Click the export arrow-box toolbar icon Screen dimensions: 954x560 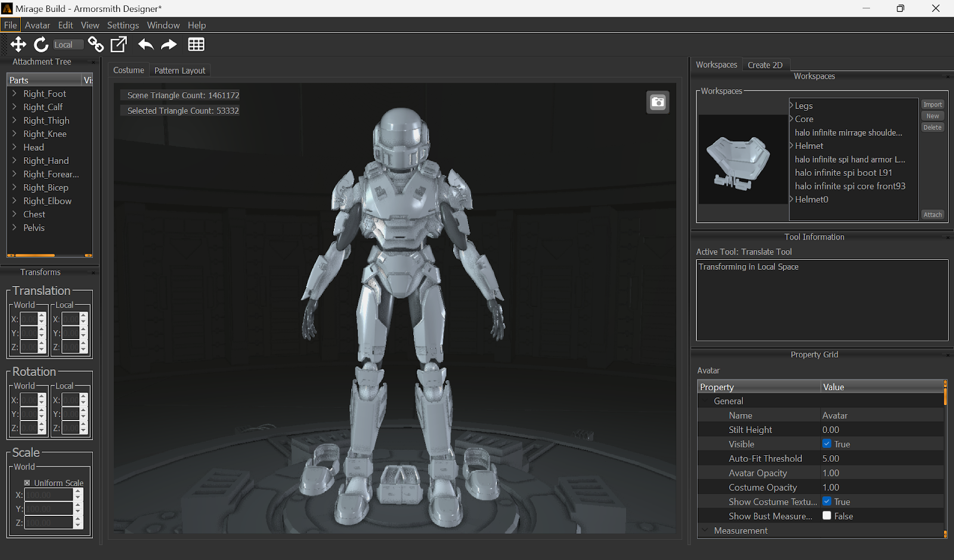pos(119,44)
